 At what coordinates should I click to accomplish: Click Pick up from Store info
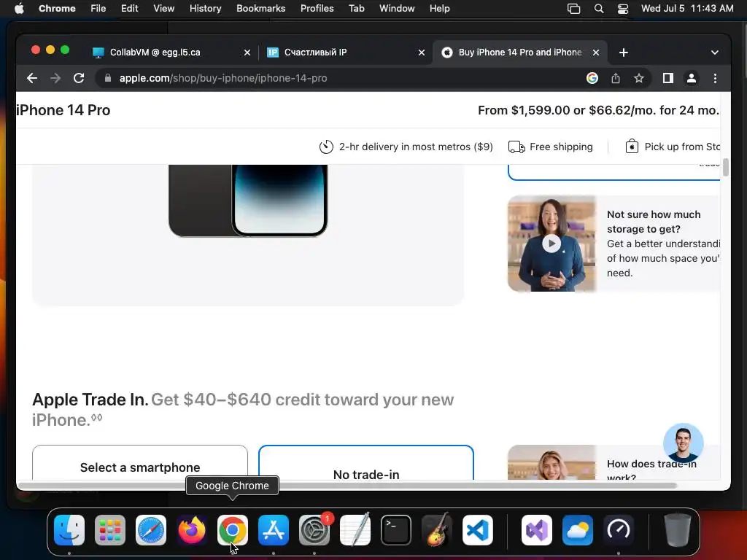tap(672, 147)
